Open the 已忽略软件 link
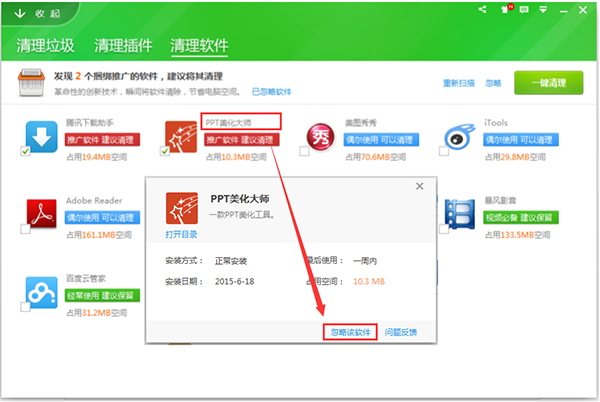This screenshot has height=402, width=600. click(272, 91)
